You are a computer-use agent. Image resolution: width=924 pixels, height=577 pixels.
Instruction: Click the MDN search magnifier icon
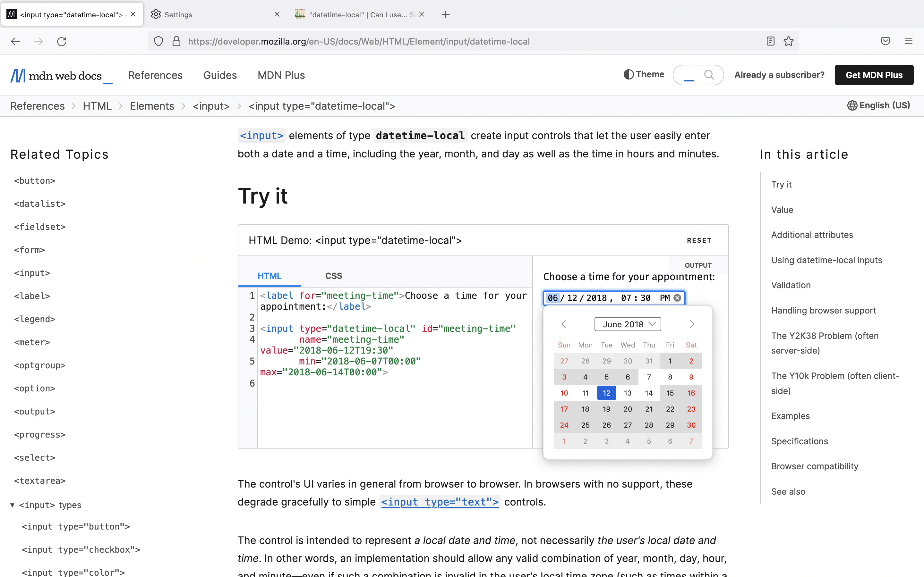pos(709,75)
